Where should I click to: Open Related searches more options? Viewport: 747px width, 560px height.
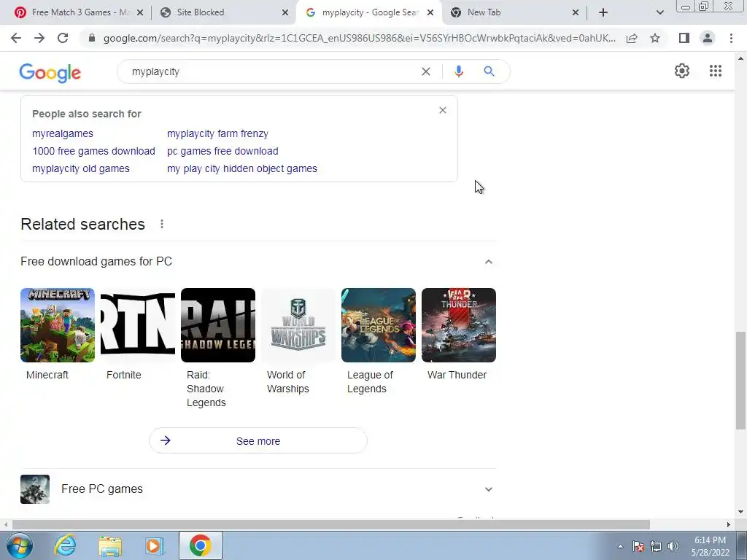click(162, 224)
